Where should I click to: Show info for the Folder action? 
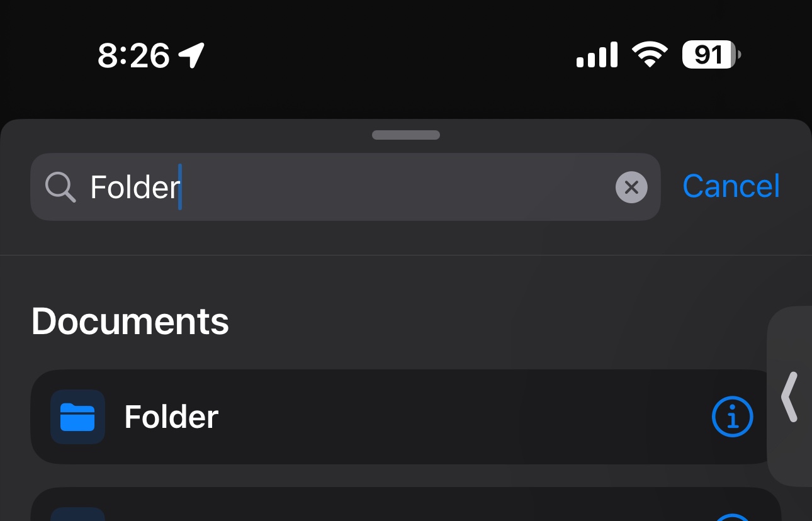(732, 417)
